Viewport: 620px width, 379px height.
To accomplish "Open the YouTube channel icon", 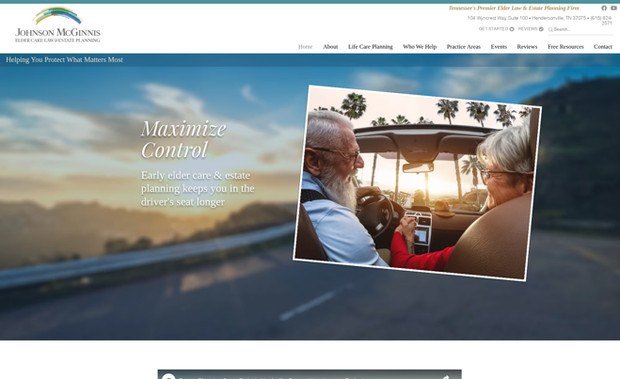I will (614, 8).
